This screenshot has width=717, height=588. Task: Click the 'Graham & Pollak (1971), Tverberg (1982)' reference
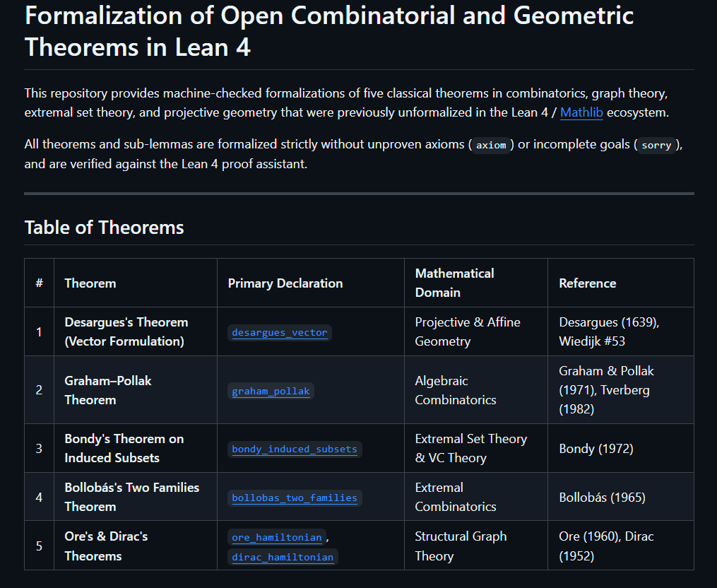coord(621,390)
